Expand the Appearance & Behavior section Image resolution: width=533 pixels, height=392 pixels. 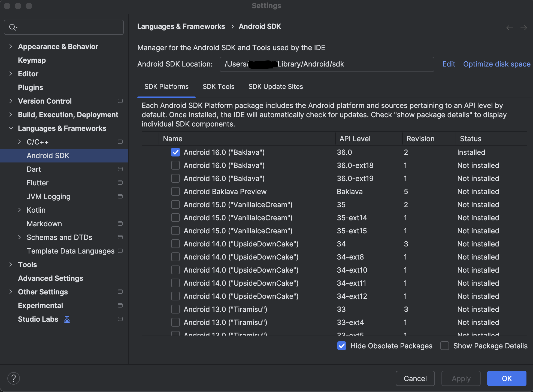[10, 46]
